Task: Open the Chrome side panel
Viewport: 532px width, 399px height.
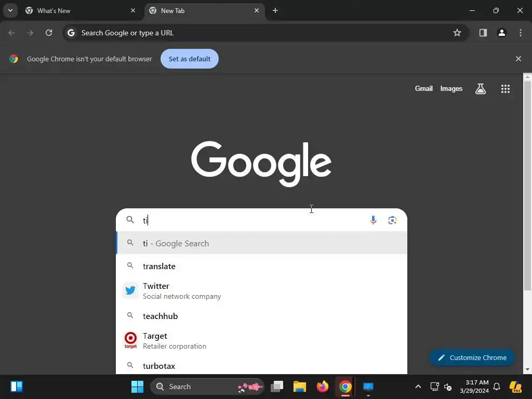Action: click(483, 33)
